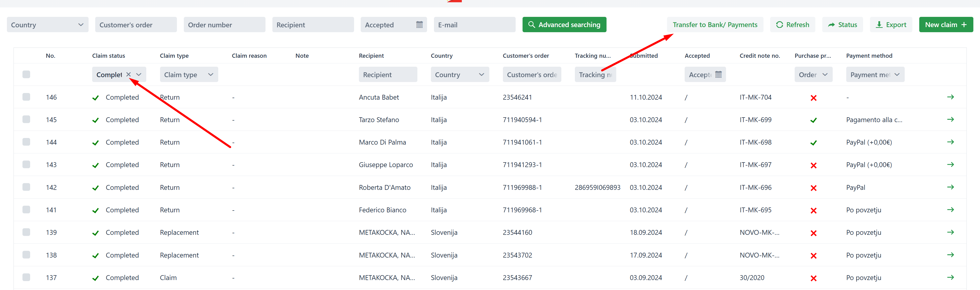Expand the top Country dropdown
The height and width of the screenshot is (290, 980).
pyautogui.click(x=47, y=25)
